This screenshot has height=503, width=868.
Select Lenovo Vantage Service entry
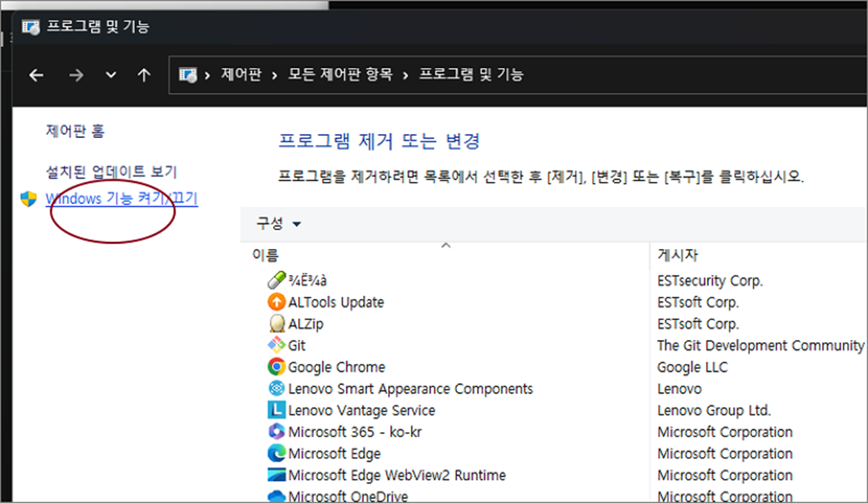pyautogui.click(x=362, y=410)
